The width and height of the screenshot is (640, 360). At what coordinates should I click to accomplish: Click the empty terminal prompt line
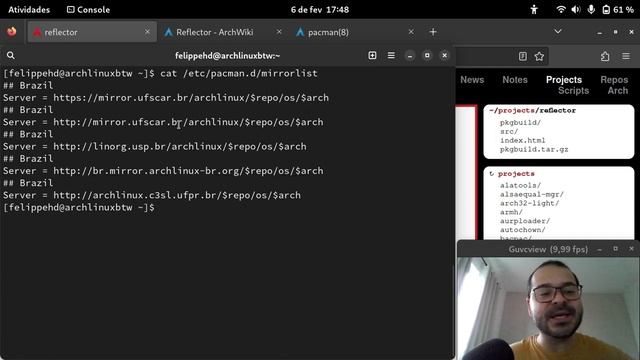coord(79,207)
